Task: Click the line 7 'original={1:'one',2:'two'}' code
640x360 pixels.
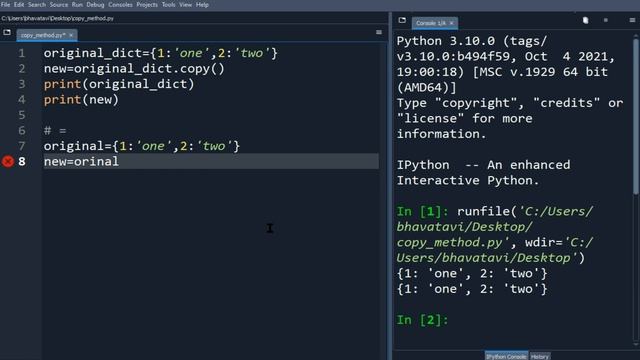Action: [142, 146]
